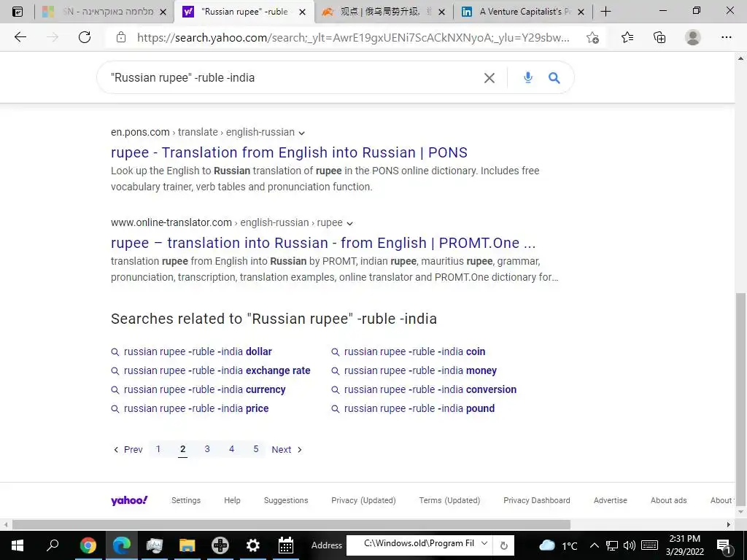The width and height of the screenshot is (747, 560).
Task: Go to results page 1
Action: [x=158, y=449]
